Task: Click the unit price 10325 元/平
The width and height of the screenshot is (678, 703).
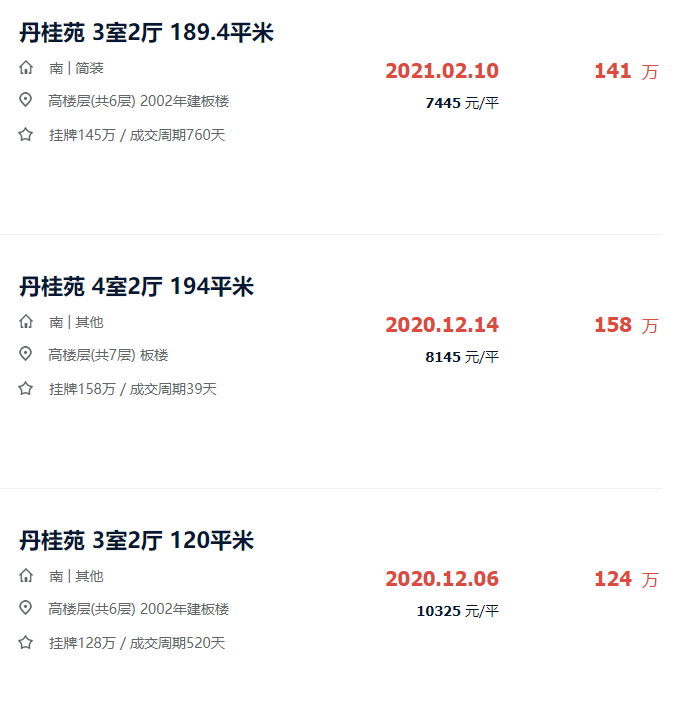Action: click(458, 611)
